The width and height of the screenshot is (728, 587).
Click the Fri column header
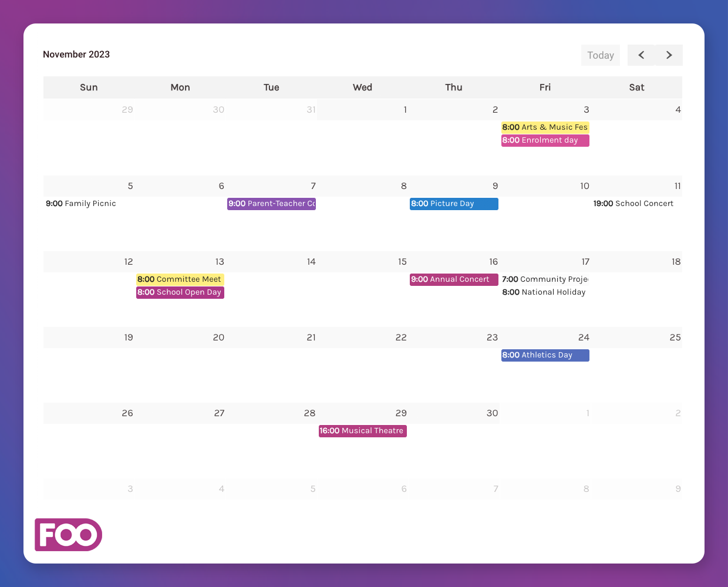[x=545, y=87]
